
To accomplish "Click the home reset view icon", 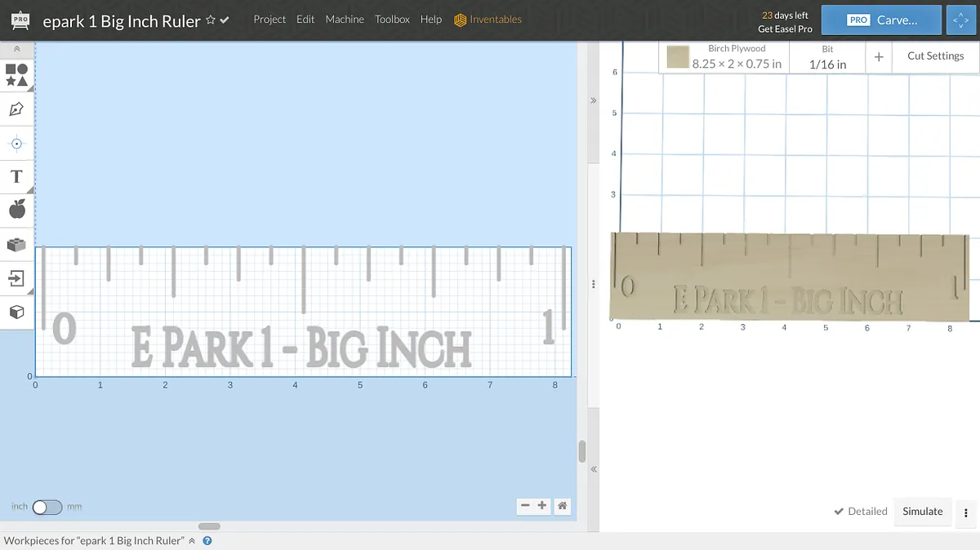I will (562, 506).
